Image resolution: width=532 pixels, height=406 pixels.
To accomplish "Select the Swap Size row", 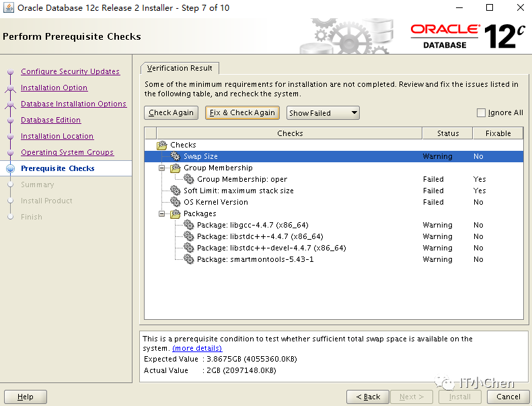I will point(334,156).
